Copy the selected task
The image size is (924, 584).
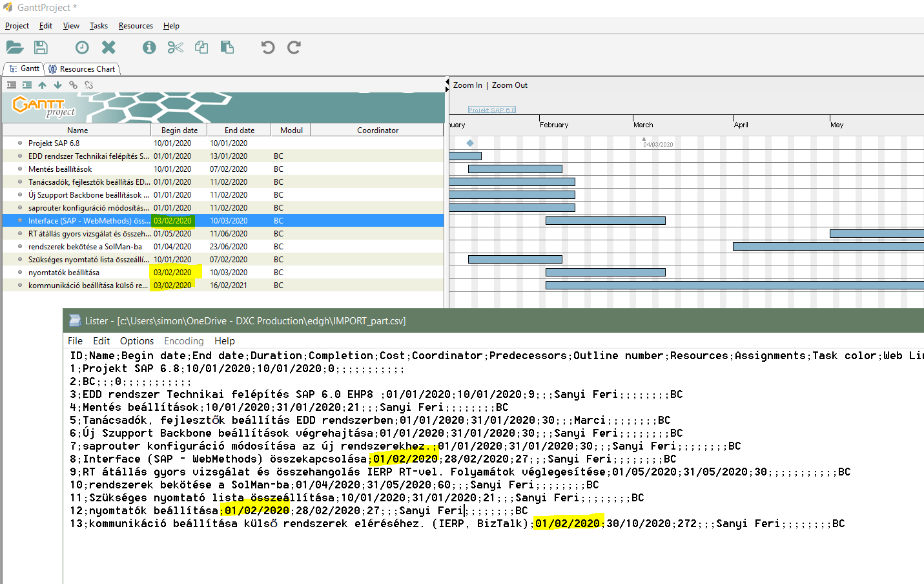[201, 47]
